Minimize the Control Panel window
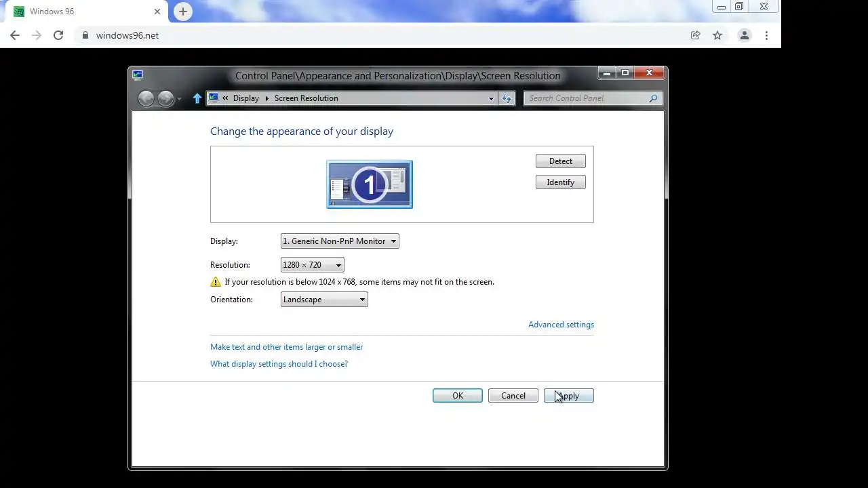This screenshot has height=488, width=868. pyautogui.click(x=607, y=73)
